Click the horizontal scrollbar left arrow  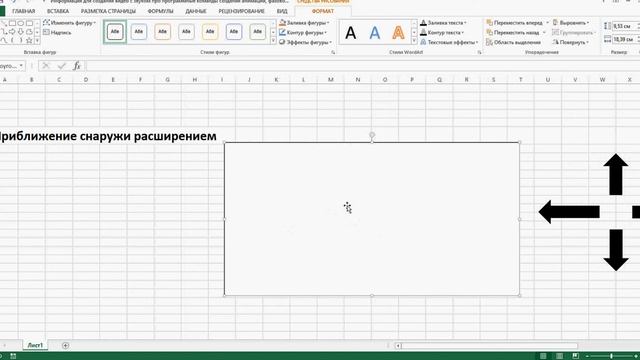[398, 346]
